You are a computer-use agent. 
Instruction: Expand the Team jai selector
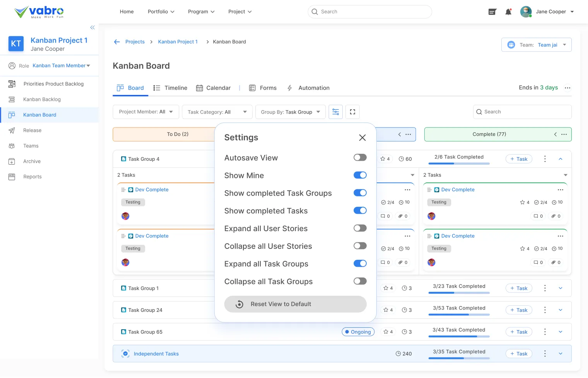537,45
